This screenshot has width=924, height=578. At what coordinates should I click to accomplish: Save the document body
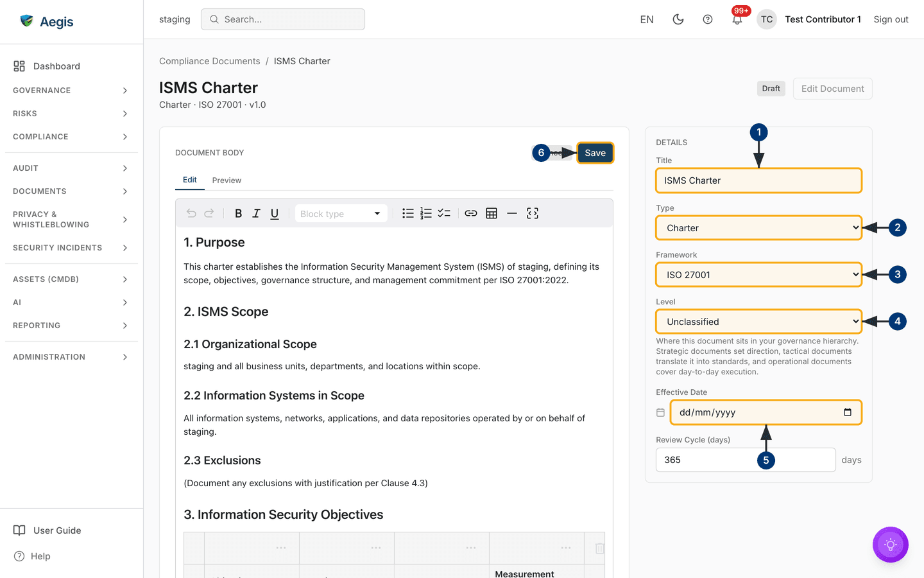pyautogui.click(x=595, y=153)
